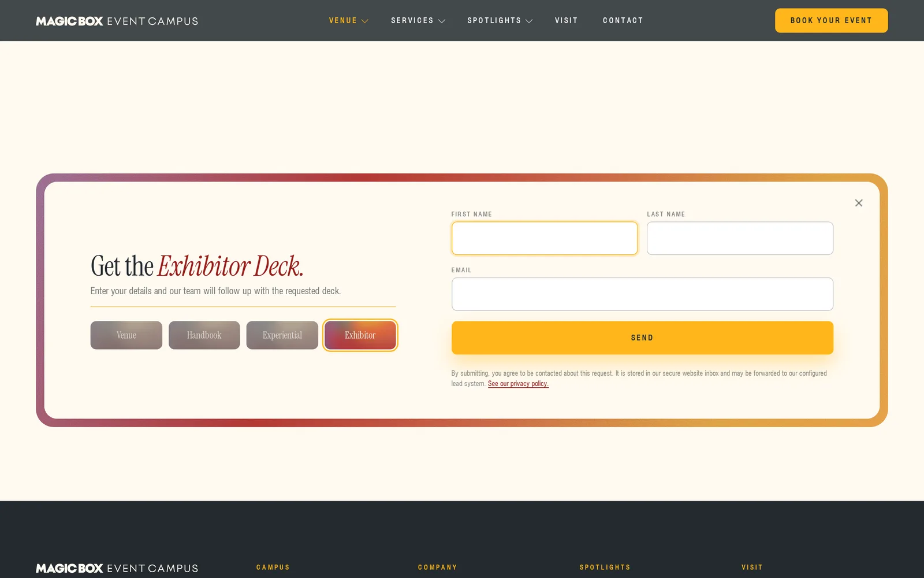
Task: Expand the Services navigation dropdown
Action: [418, 21]
